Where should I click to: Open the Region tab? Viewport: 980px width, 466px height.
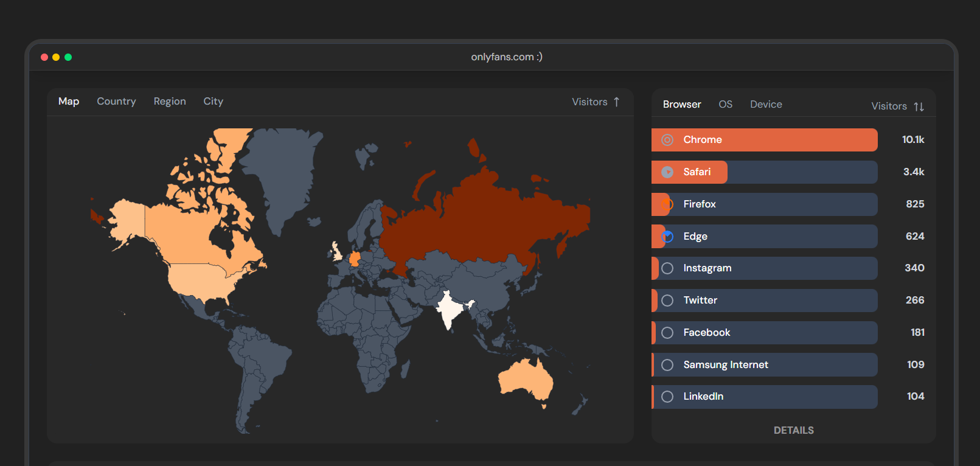coord(170,101)
